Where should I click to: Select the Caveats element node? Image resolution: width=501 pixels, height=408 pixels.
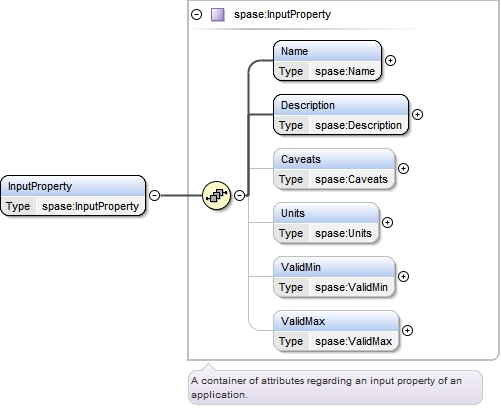tap(334, 169)
